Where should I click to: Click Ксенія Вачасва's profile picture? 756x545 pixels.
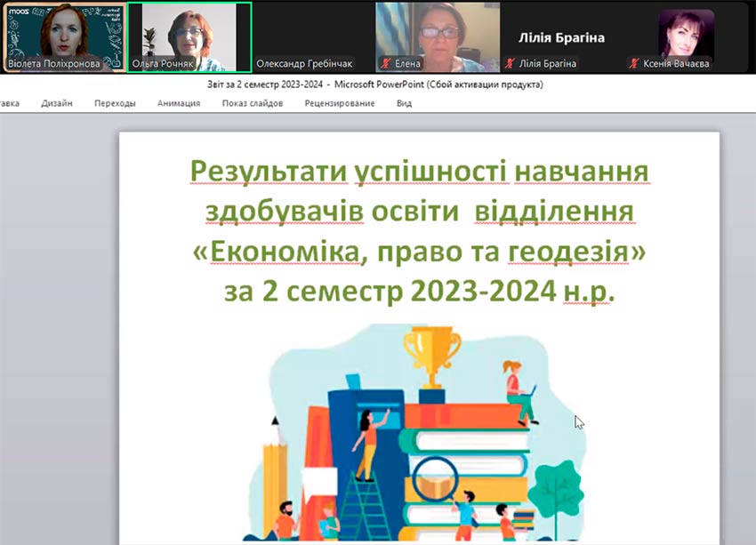point(686,33)
